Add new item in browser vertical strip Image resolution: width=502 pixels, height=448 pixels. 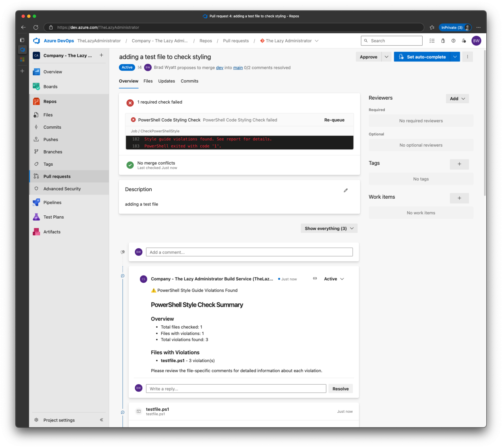[22, 71]
